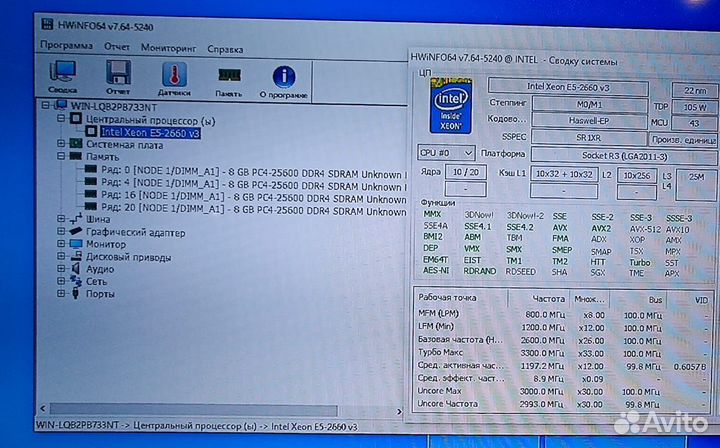Click the Шина bus icon in tree

pos(76,218)
